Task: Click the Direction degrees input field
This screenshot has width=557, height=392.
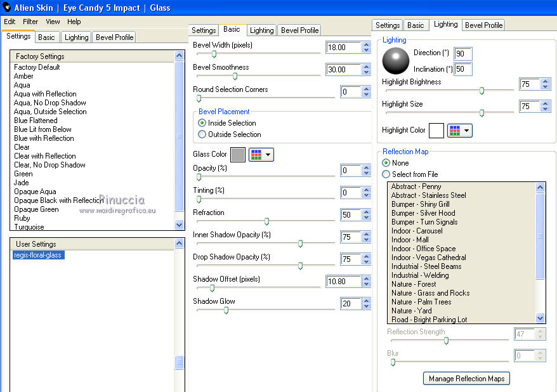Action: (463, 54)
